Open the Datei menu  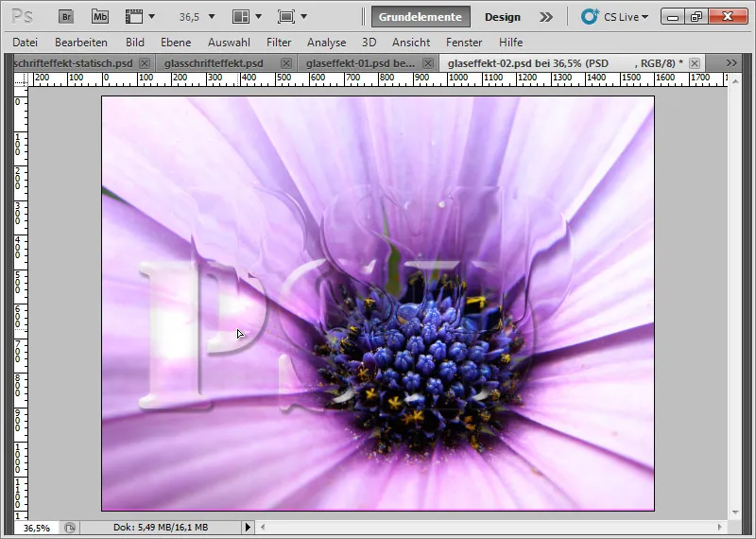click(x=26, y=43)
